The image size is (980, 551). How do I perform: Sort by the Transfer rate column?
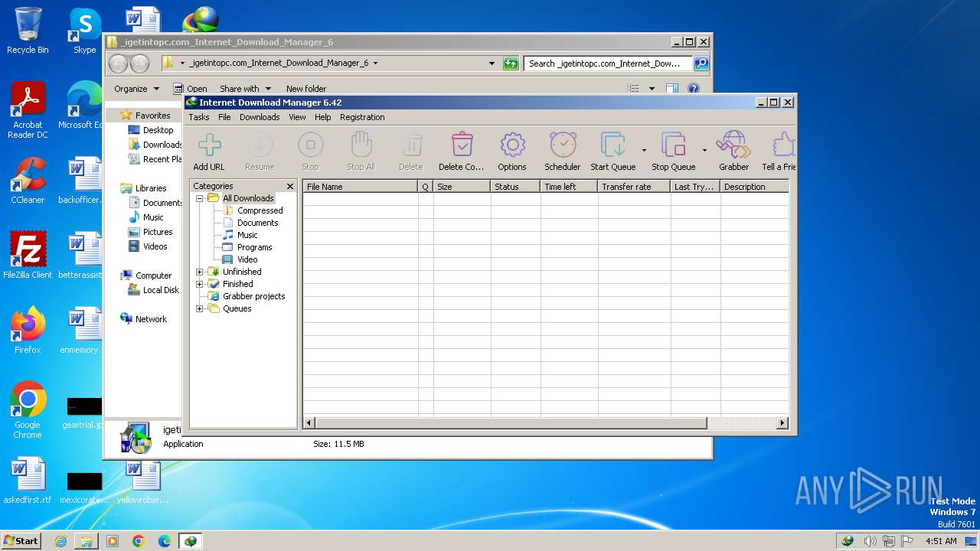634,187
